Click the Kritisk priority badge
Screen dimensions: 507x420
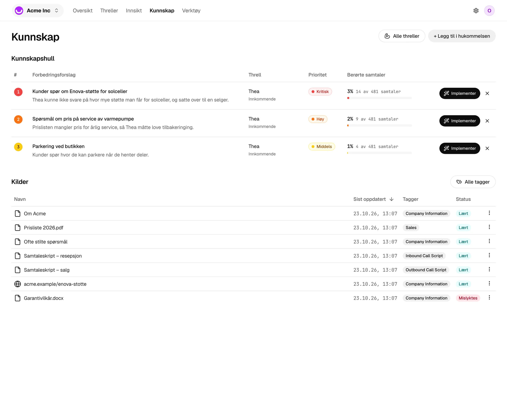320,92
